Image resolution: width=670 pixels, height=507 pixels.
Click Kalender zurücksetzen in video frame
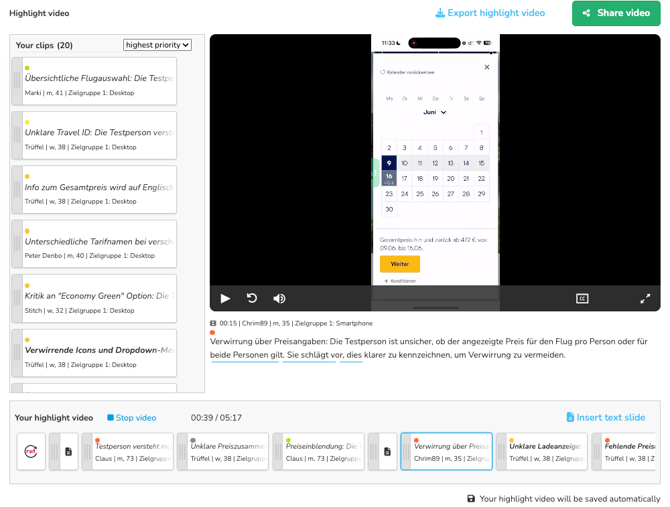(407, 72)
